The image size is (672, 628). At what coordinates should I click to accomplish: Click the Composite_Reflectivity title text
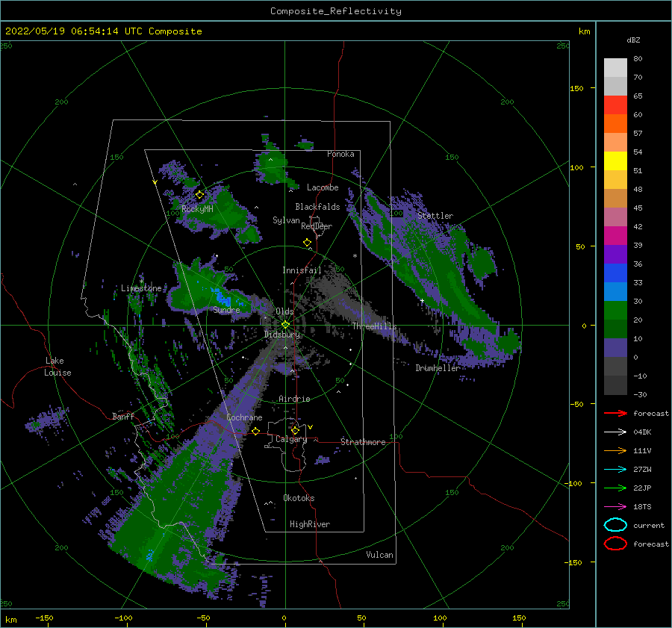click(336, 11)
